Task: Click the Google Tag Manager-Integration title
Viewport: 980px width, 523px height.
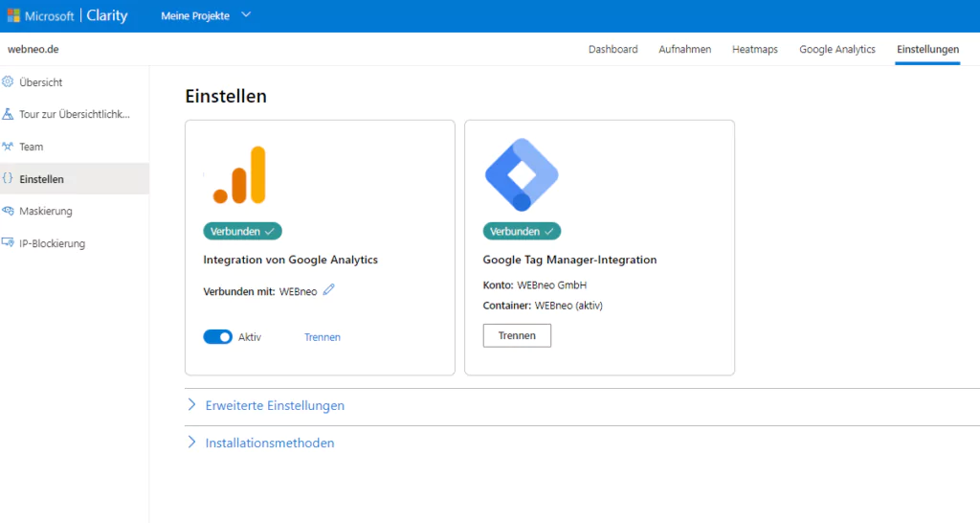Action: point(570,259)
